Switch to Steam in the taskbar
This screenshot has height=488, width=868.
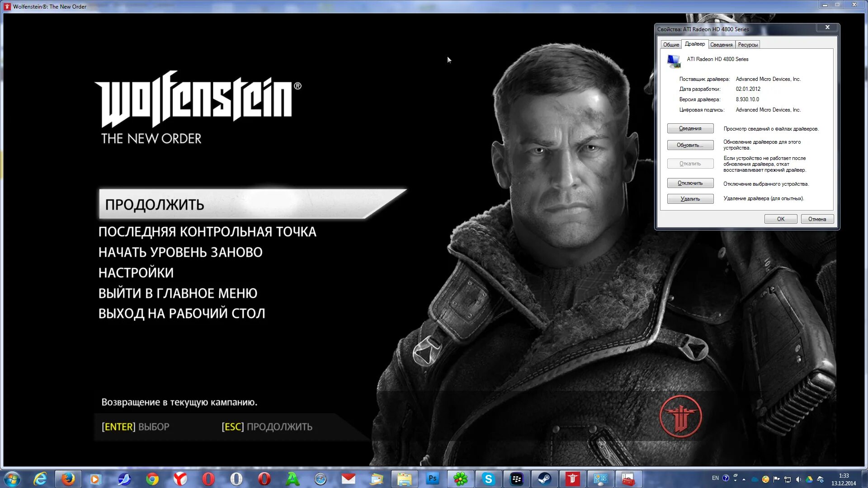pos(545,479)
